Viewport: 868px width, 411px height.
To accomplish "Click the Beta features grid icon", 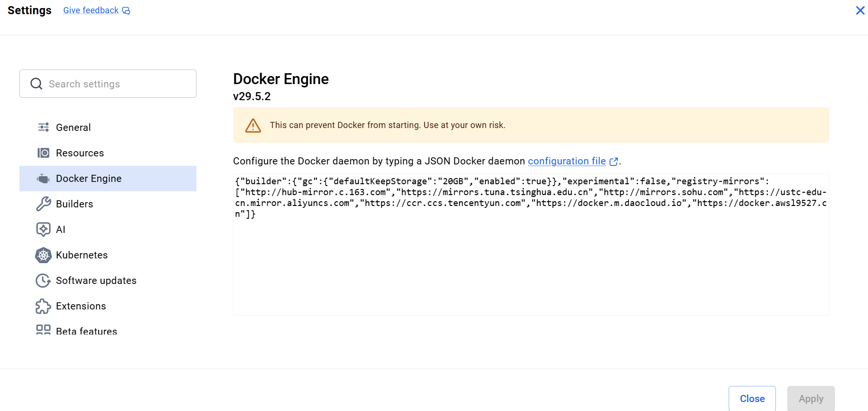I will [43, 329].
